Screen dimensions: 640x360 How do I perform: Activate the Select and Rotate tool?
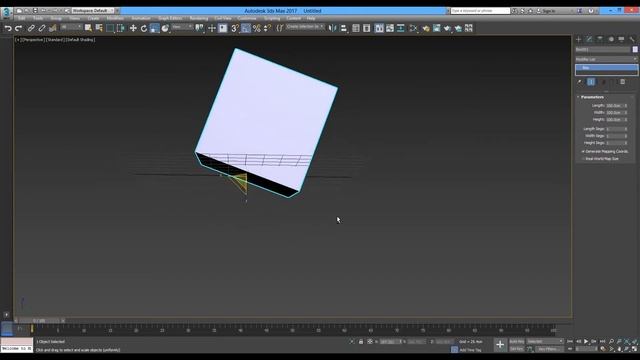click(144, 28)
